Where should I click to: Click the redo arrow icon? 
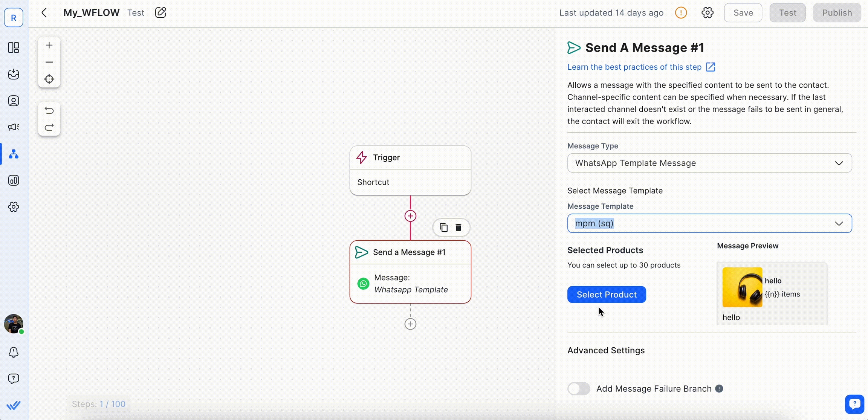point(49,127)
